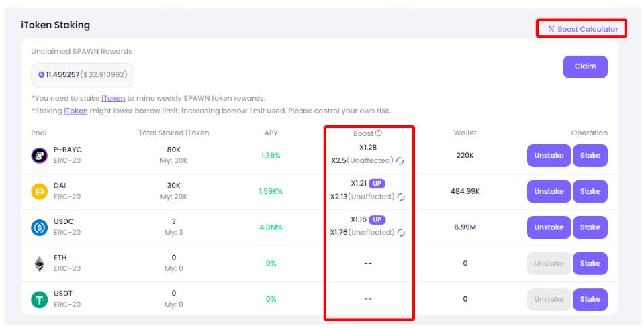Image resolution: width=644 pixels, height=328 pixels.
Task: Click the USDT pool token icon
Action: 40,299
